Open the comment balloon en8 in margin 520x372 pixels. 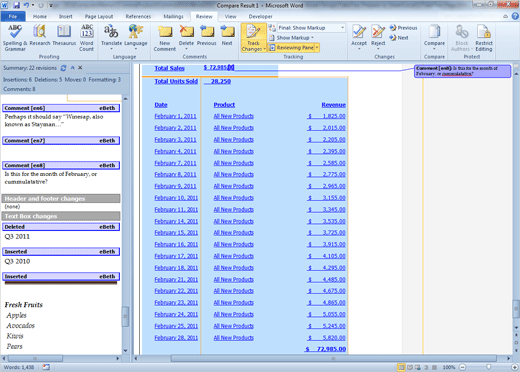pyautogui.click(x=462, y=71)
